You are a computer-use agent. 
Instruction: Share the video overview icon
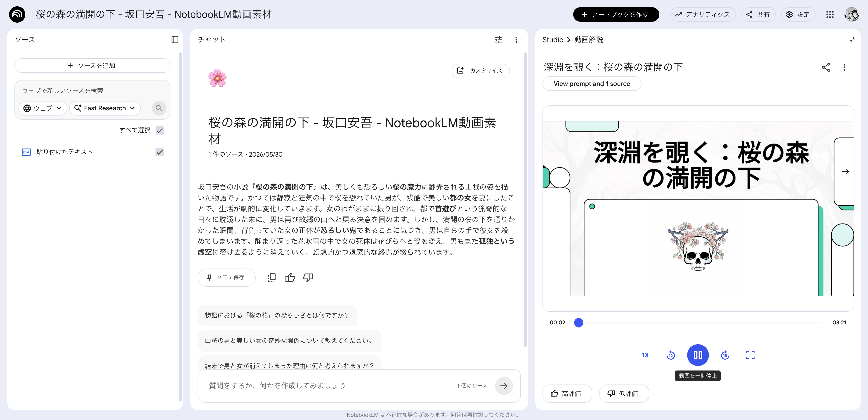pyautogui.click(x=826, y=67)
